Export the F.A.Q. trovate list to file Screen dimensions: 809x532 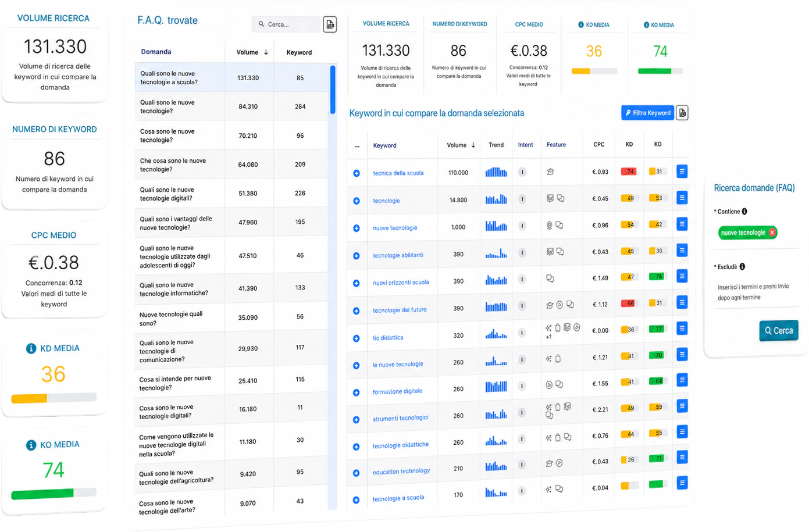[330, 24]
